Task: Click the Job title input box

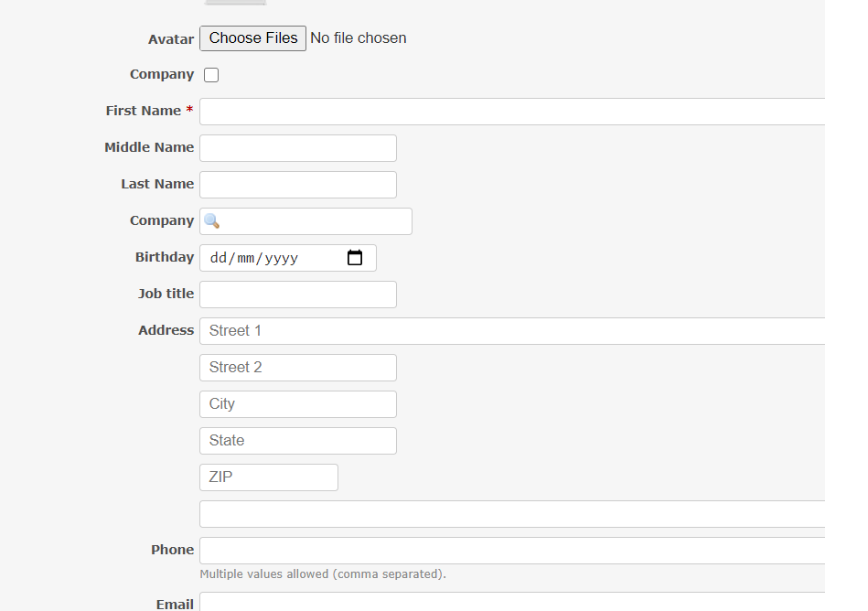Action: [x=297, y=294]
